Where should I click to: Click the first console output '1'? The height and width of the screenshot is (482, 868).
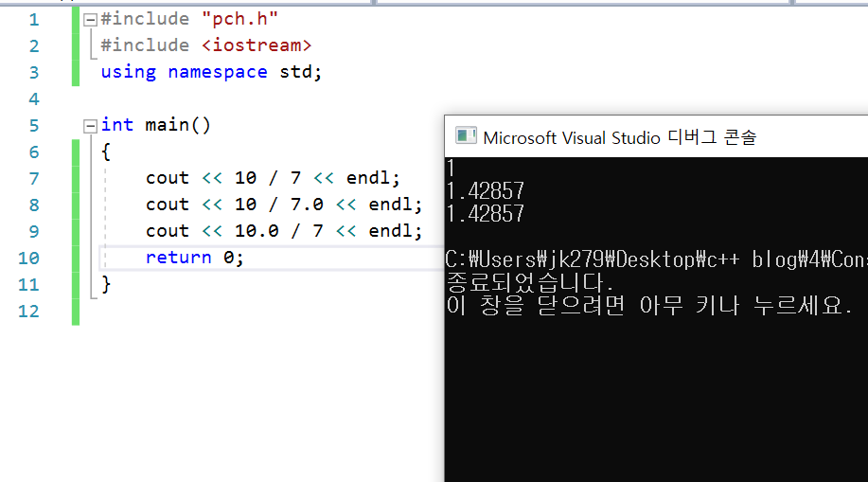tap(452, 169)
